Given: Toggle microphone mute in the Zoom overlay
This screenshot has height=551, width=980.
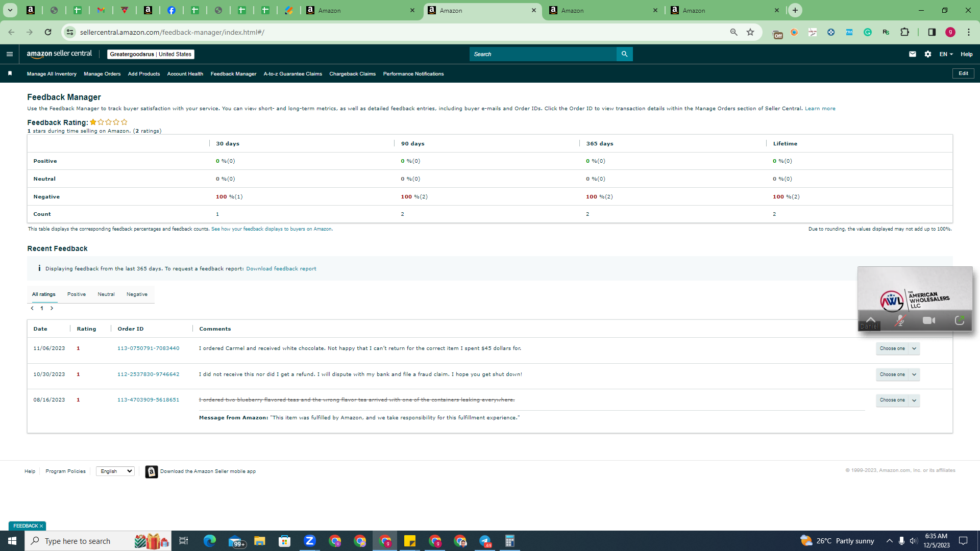Looking at the screenshot, I should tap(900, 320).
